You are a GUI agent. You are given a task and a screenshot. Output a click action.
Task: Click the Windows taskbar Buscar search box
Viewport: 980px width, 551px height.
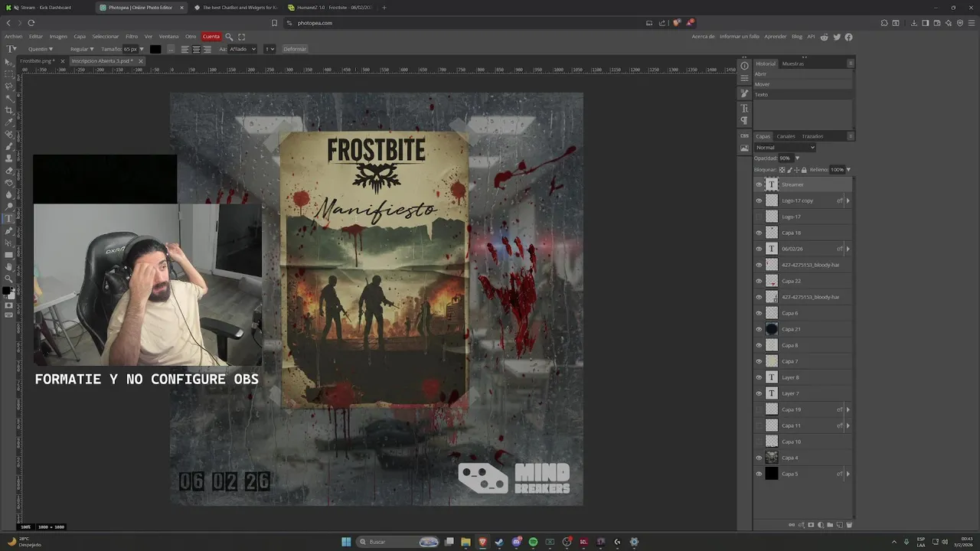coord(397,542)
